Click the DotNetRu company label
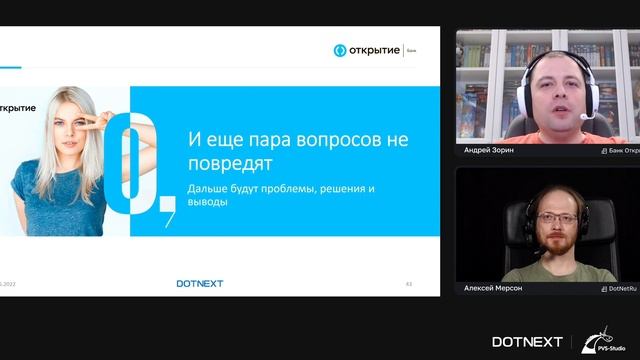 [x=622, y=289]
